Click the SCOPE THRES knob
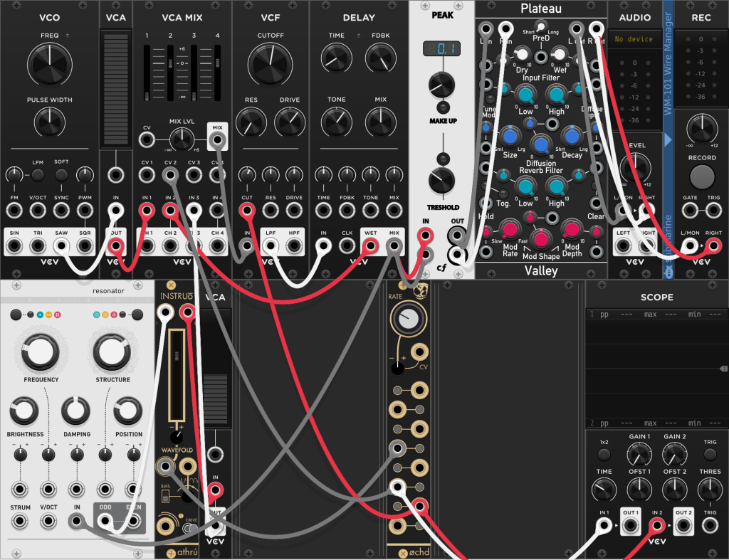 (x=710, y=490)
